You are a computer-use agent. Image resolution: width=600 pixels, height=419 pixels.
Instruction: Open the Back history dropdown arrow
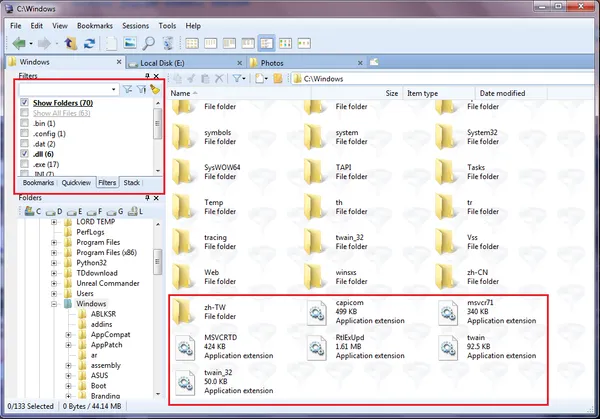pyautogui.click(x=31, y=44)
